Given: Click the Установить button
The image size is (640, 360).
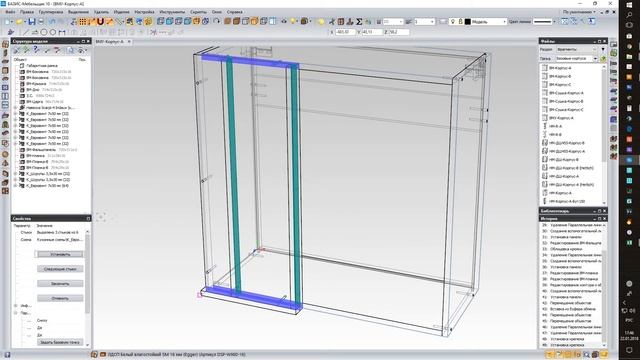Looking at the screenshot, I should point(60,254).
